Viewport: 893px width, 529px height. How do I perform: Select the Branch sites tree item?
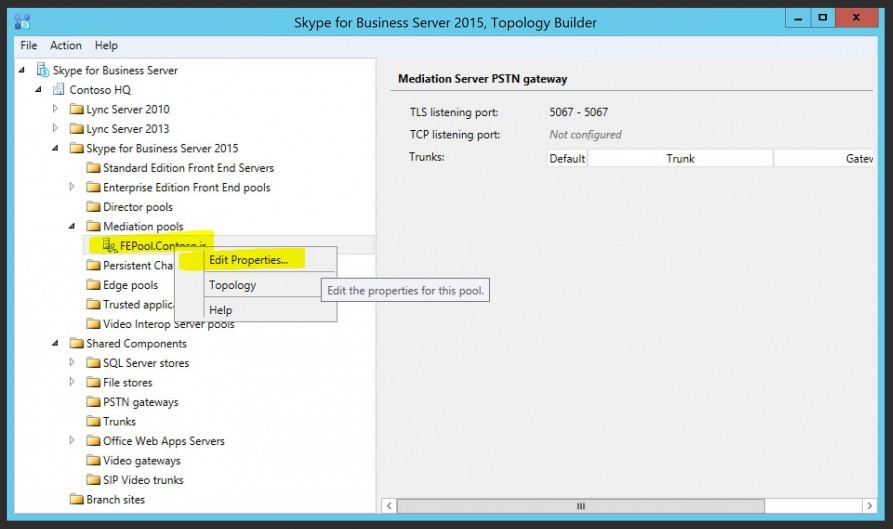pos(116,499)
